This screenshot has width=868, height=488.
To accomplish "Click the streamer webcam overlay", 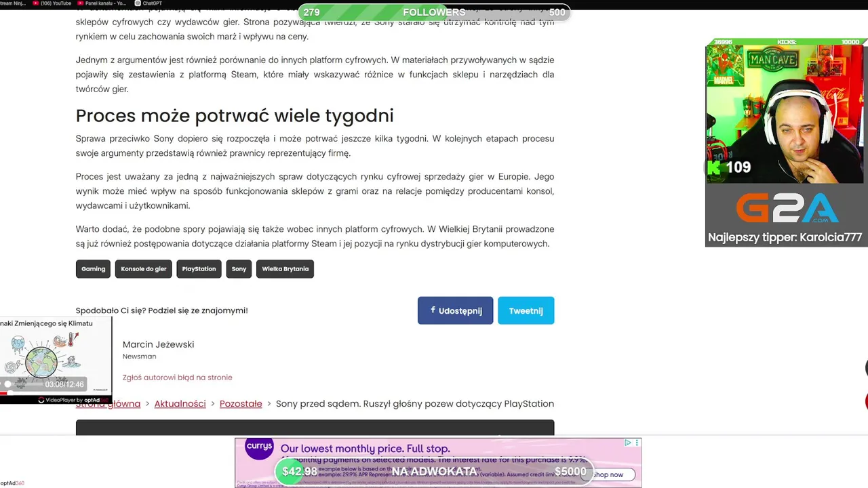I will tap(785, 114).
